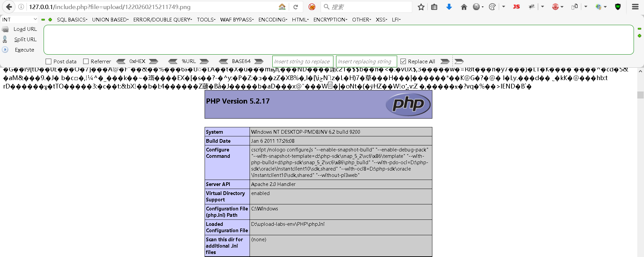Image resolution: width=644 pixels, height=257 pixels.
Task: Open the ENCODING menu
Action: [x=273, y=20]
